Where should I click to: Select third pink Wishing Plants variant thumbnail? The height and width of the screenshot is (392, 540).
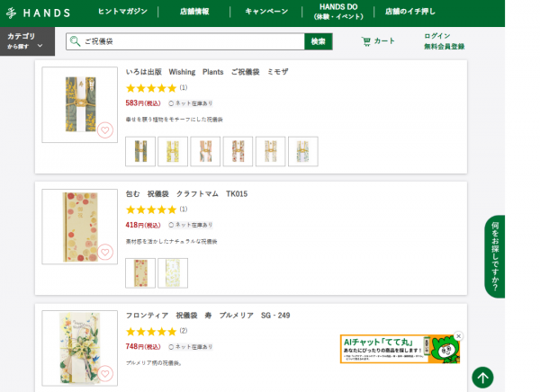205,151
